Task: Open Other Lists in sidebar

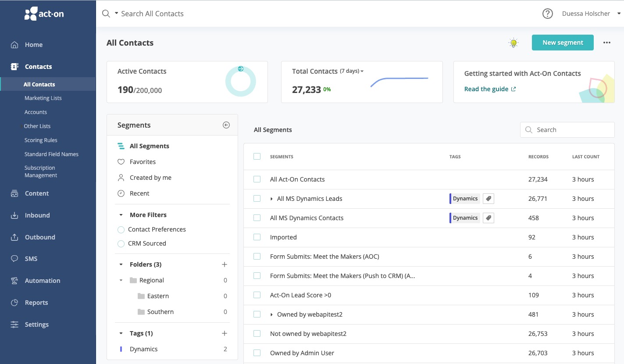Action: pos(37,126)
